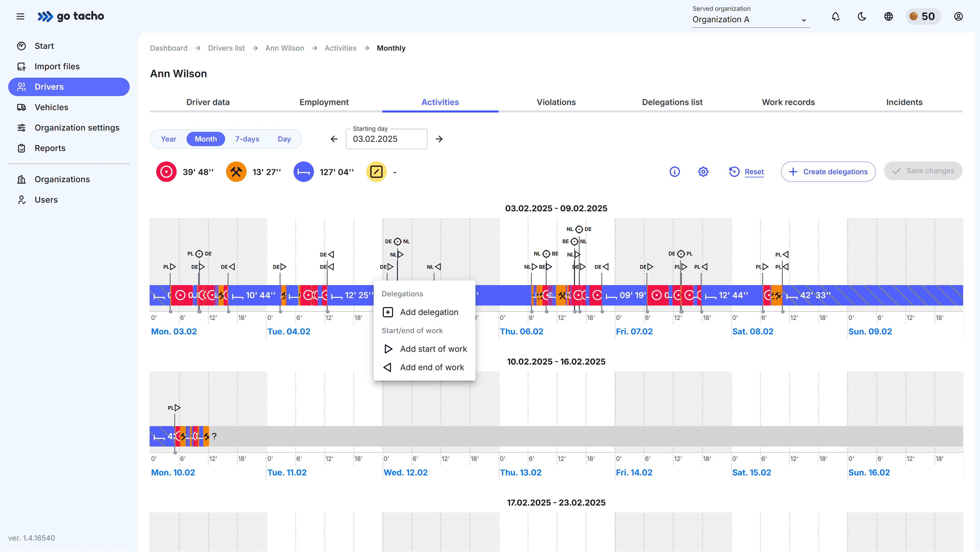Click the work time crossed-hammers icon
This screenshot has height=552, width=980.
tap(236, 172)
